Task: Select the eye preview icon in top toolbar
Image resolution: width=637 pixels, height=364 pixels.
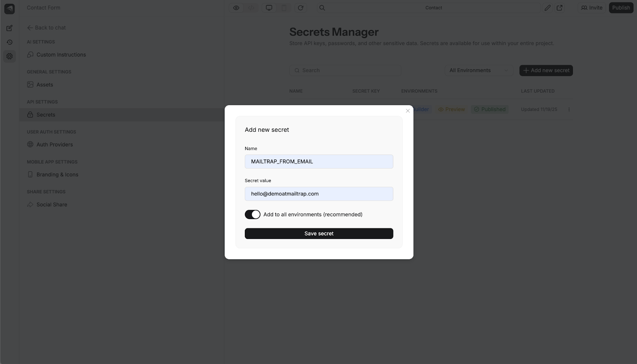Action: tap(236, 8)
